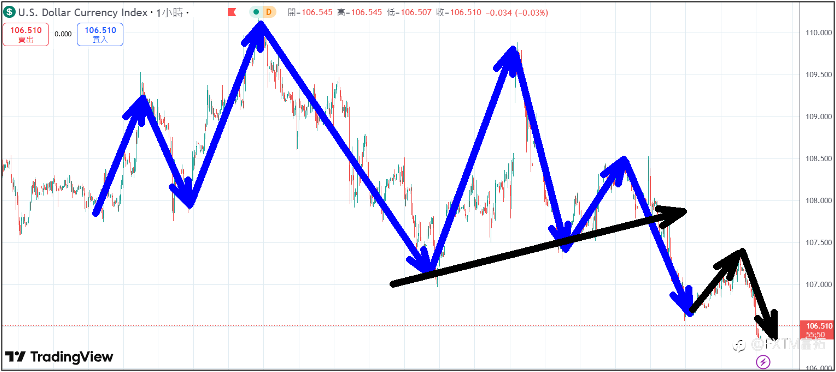Click the 1-hour interval label in title
This screenshot has height=372, width=836.
pos(170,12)
